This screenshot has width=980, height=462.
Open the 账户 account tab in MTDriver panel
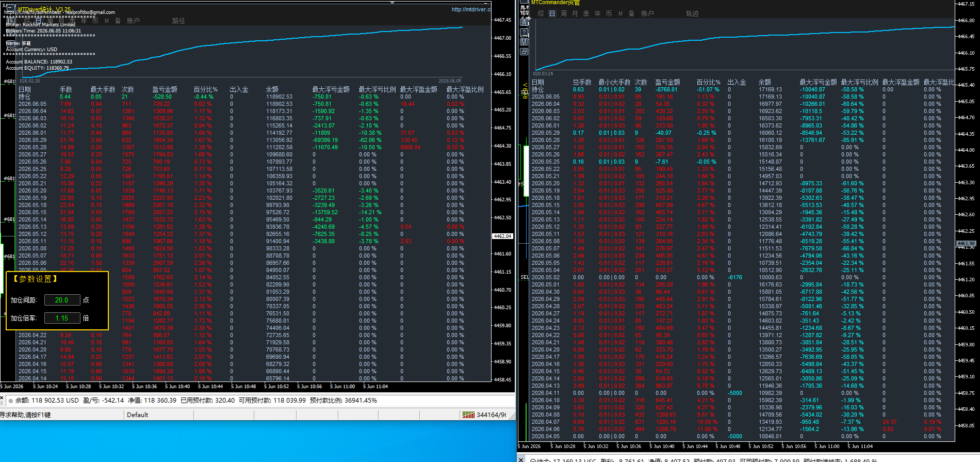coord(133,21)
